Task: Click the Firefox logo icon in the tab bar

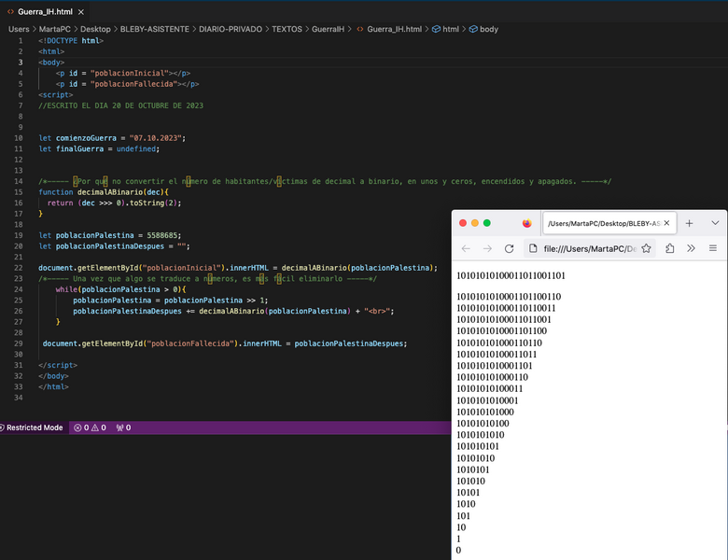Action: 526,224
